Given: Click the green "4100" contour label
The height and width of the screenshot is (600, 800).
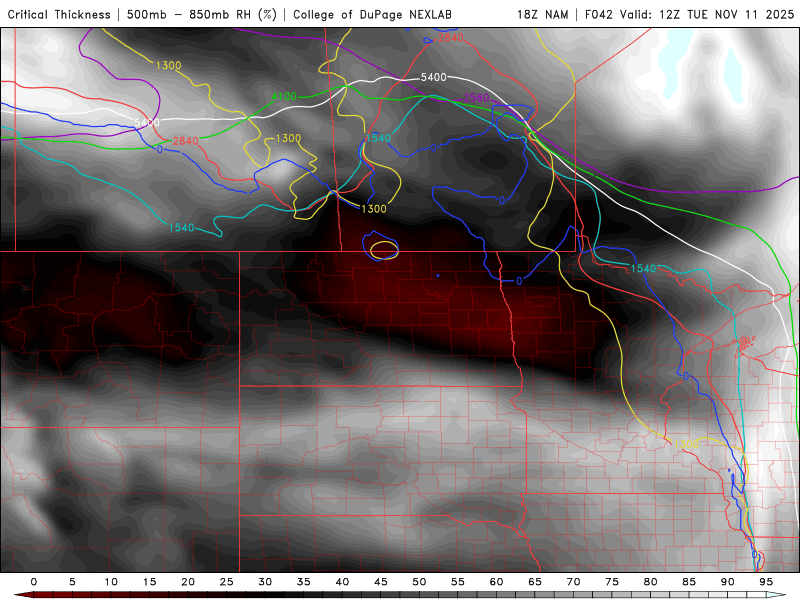Looking at the screenshot, I should tap(284, 96).
